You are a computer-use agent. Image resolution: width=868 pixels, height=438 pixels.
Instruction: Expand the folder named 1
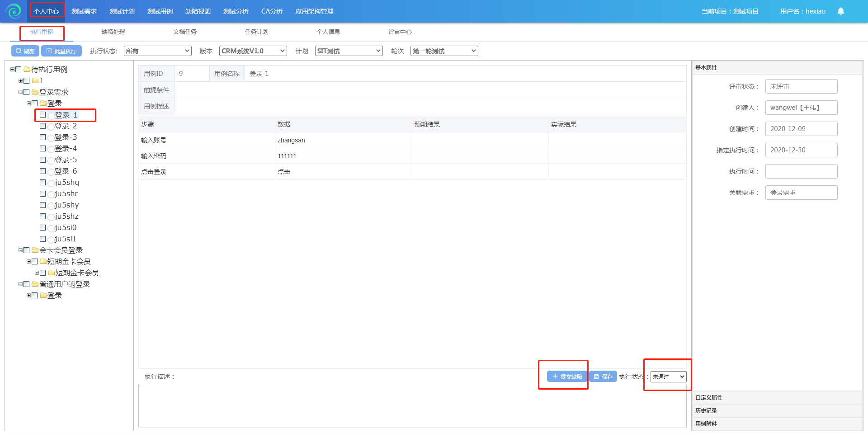tap(20, 81)
